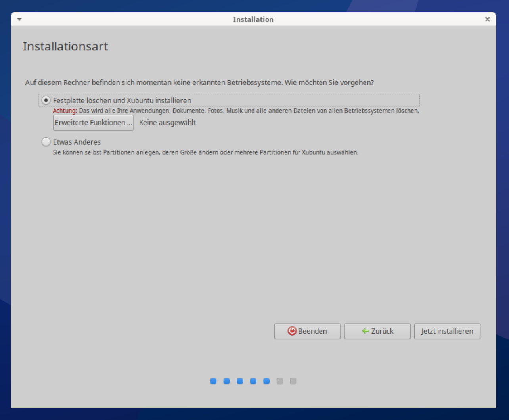Click the red 'Achtung' warning text
The height and width of the screenshot is (420, 509).
click(65, 111)
